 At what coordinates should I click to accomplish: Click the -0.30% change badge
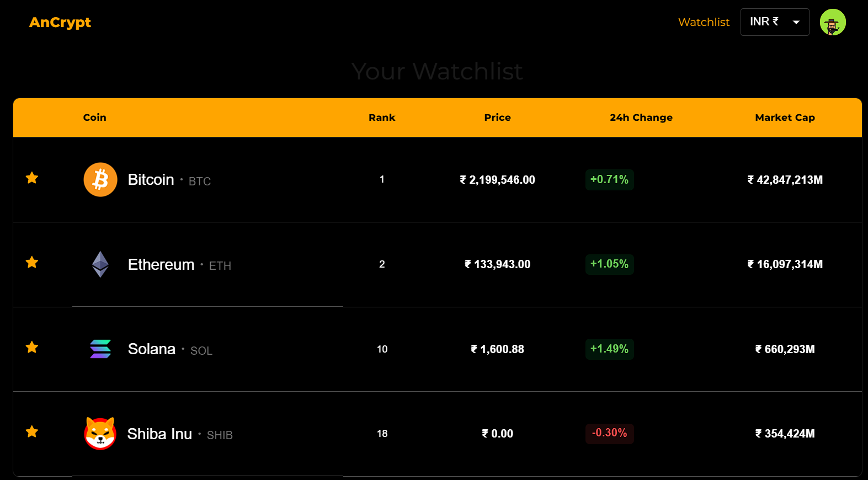point(609,433)
